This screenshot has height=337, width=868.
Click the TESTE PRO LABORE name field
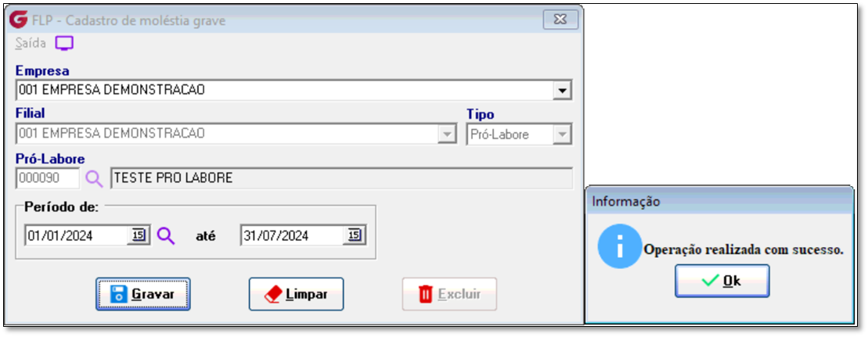click(341, 178)
